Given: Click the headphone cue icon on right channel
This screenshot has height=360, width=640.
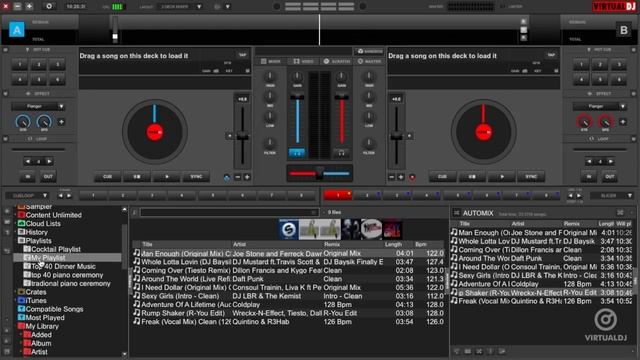Looking at the screenshot, I should click(x=341, y=153).
